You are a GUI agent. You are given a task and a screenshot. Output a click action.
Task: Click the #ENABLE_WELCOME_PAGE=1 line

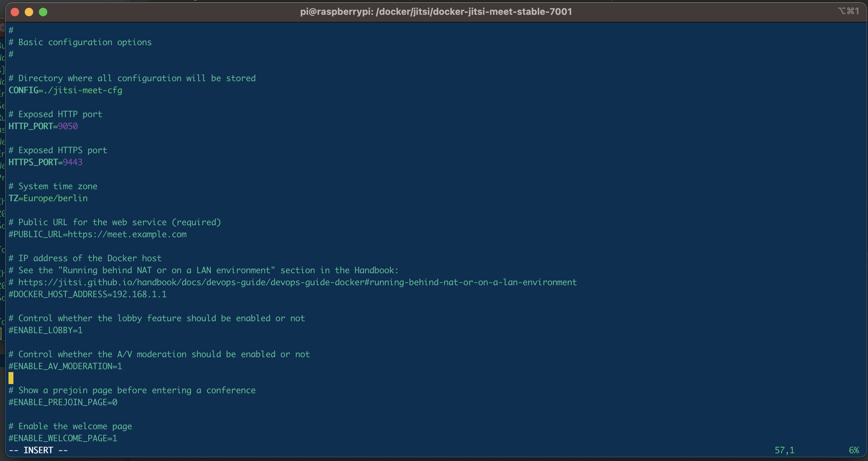point(63,438)
